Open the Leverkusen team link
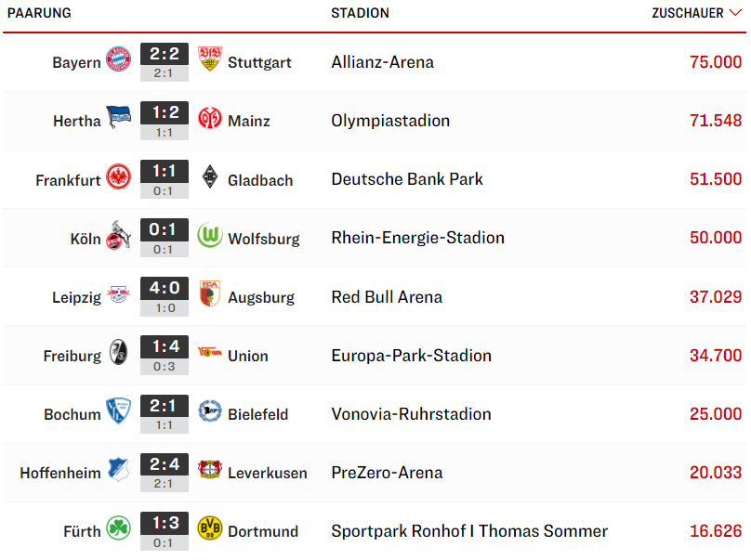The image size is (751, 560). tap(268, 473)
